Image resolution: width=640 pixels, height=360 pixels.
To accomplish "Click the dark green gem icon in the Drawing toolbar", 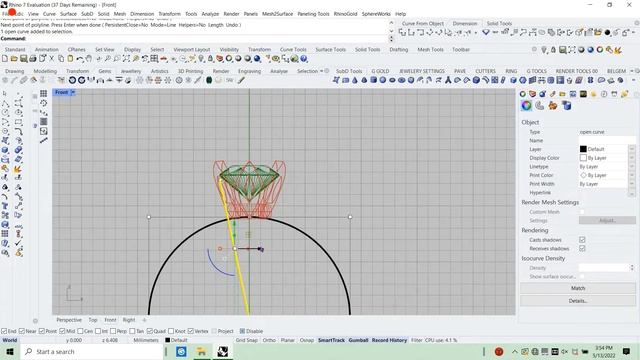I will (209, 80).
